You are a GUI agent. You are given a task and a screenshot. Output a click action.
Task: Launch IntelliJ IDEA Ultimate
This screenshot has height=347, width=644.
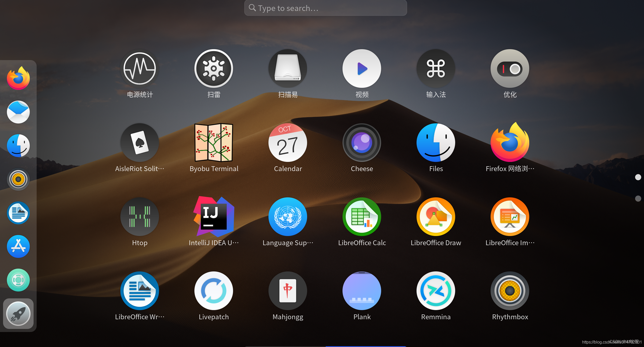coord(213,217)
